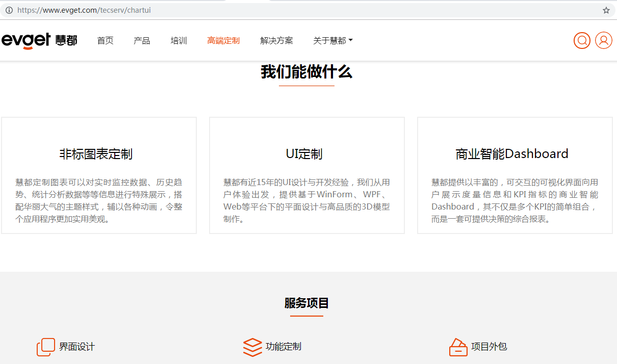The height and width of the screenshot is (364, 617).
Task: Select 首页 from the navigation menu
Action: click(105, 40)
